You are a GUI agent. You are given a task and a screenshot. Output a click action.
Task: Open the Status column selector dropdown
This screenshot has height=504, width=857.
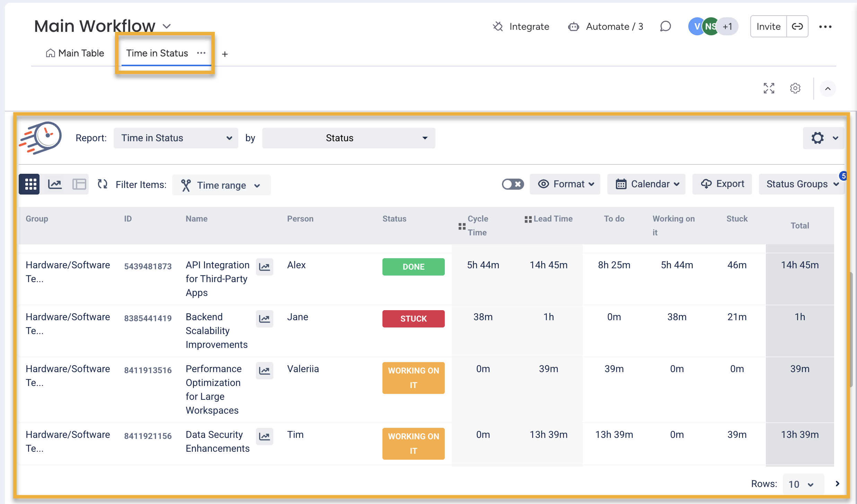pos(348,138)
